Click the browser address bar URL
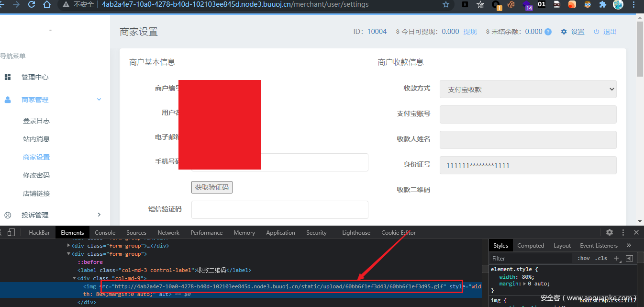This screenshot has width=644, height=307. click(x=235, y=5)
